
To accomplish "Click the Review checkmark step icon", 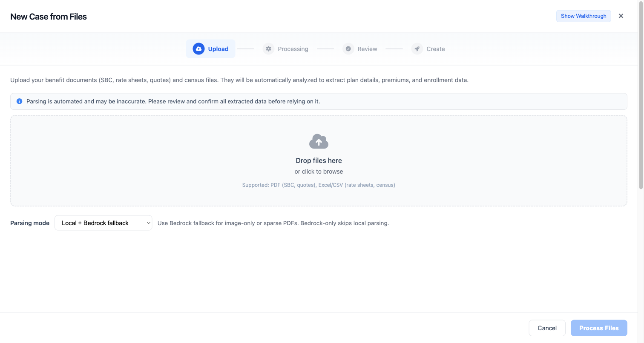I will click(x=348, y=49).
